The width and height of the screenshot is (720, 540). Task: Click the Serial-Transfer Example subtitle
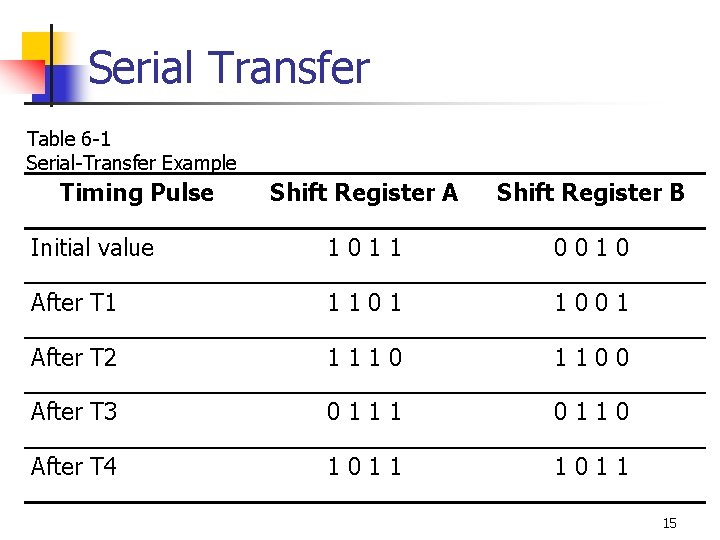pyautogui.click(x=131, y=163)
